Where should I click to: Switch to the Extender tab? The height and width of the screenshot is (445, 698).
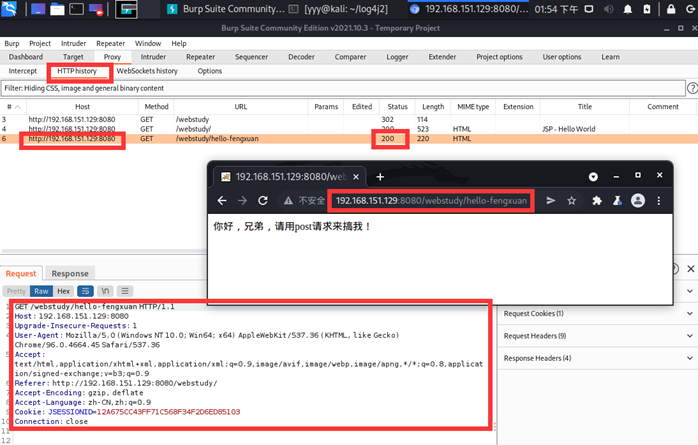(x=442, y=57)
